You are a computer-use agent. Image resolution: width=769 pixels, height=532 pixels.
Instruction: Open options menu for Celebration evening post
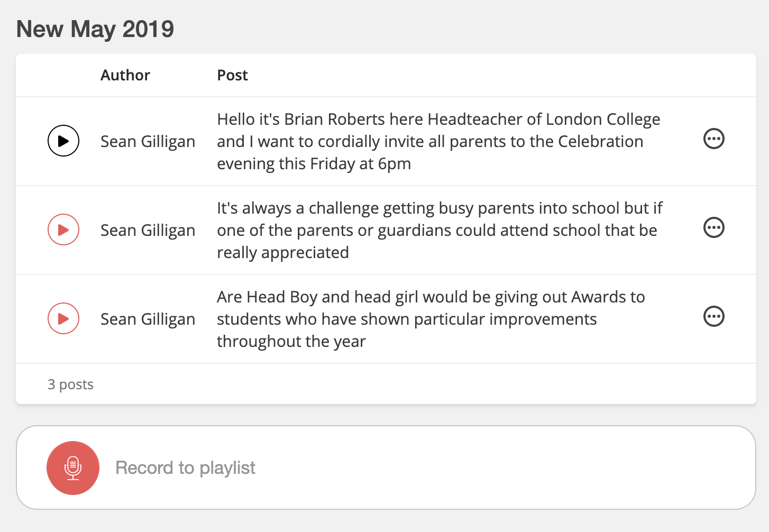(713, 139)
